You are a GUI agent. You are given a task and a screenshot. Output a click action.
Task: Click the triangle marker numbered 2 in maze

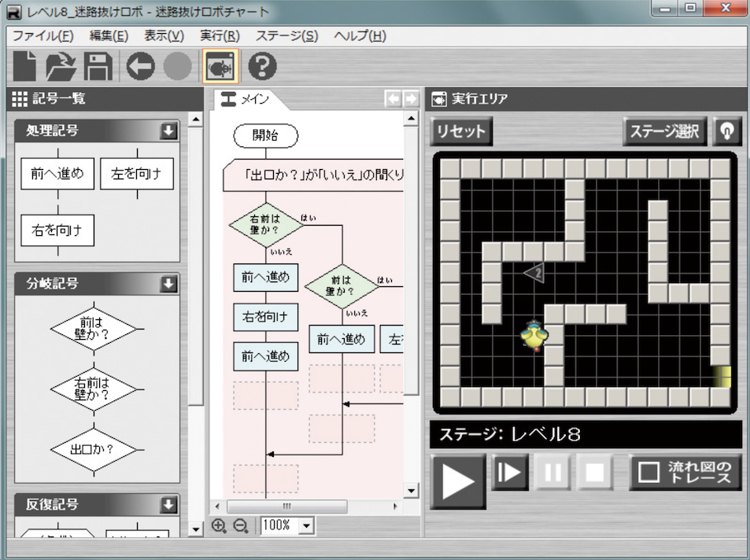534,273
